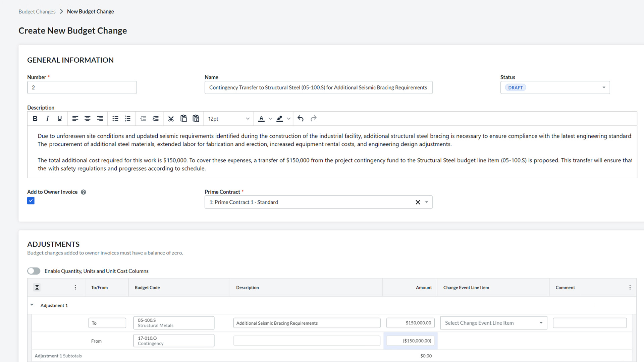Click the Undo icon in description toolbar

point(300,118)
